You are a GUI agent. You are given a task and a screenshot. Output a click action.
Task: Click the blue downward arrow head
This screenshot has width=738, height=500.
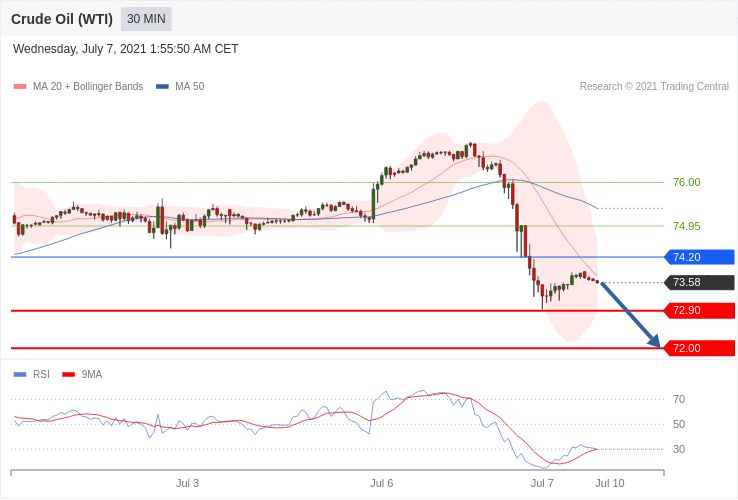click(x=654, y=341)
